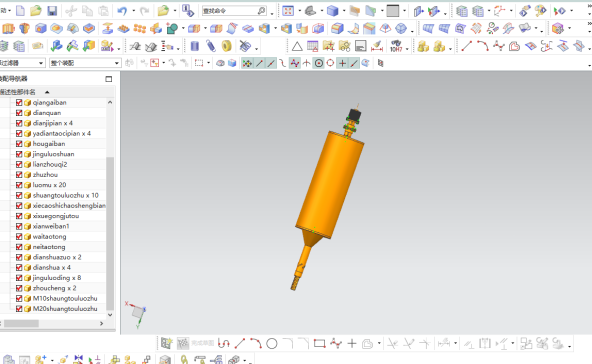Click the Rectangle sketch tool
Viewport: 592px width, 364px height.
click(319, 343)
